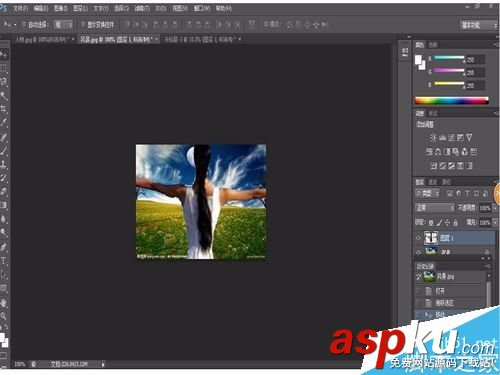
Task: Toggle lock position icon
Action: point(447,222)
